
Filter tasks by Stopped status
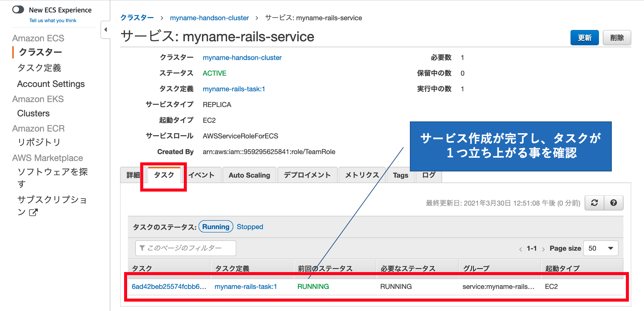click(250, 227)
